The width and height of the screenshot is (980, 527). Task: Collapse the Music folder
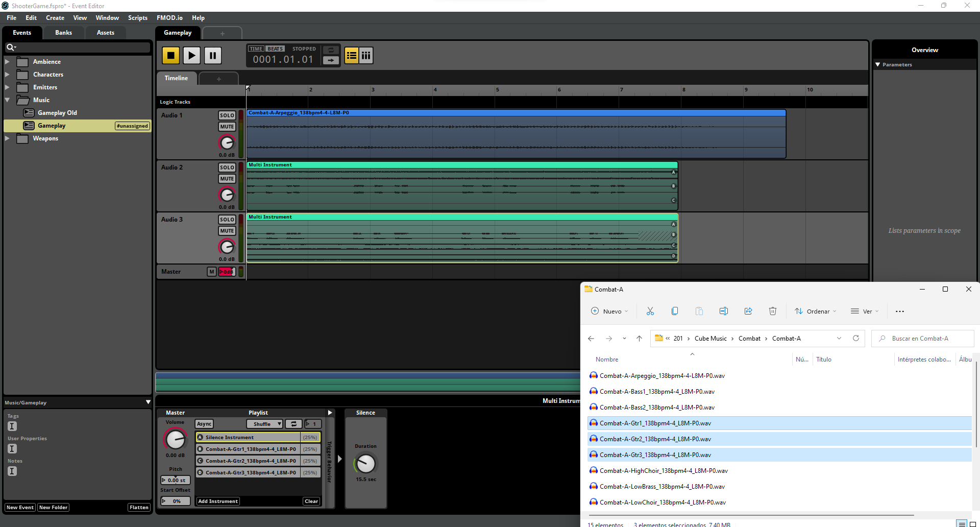click(7, 100)
